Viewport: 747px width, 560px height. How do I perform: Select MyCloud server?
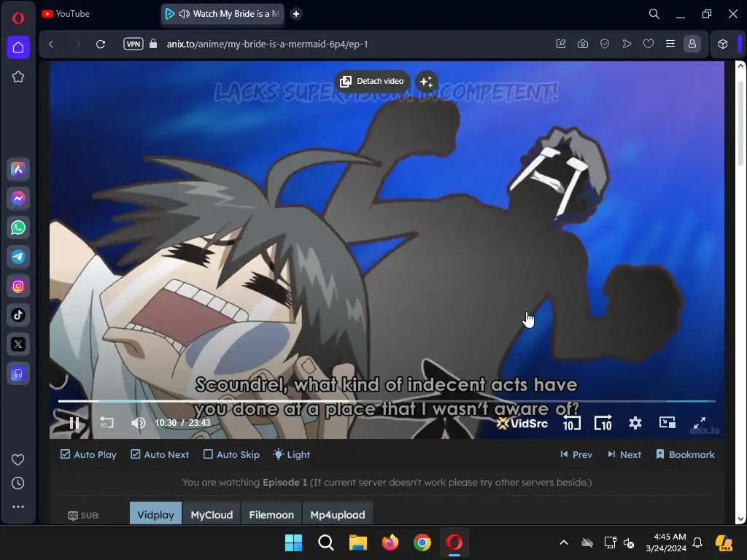tap(212, 514)
